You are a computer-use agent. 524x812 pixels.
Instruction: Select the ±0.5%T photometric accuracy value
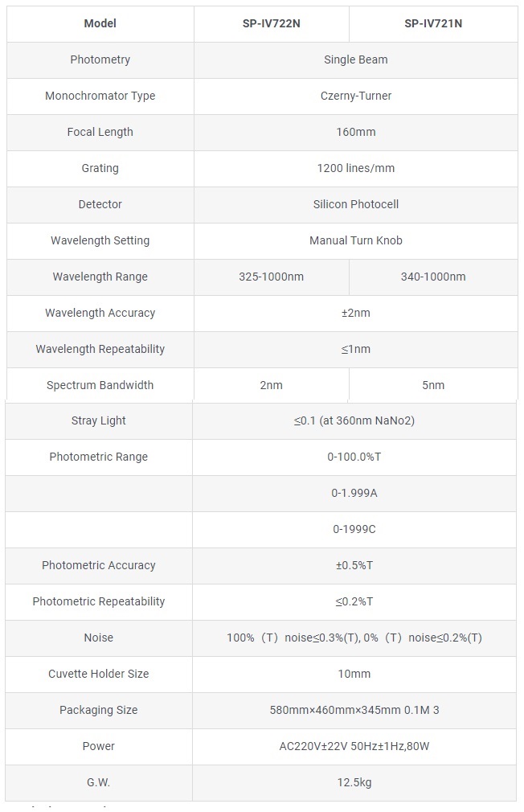click(354, 565)
